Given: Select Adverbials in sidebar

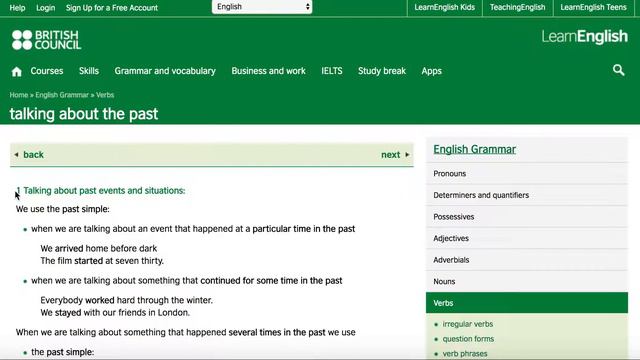Looking at the screenshot, I should (x=527, y=260).
